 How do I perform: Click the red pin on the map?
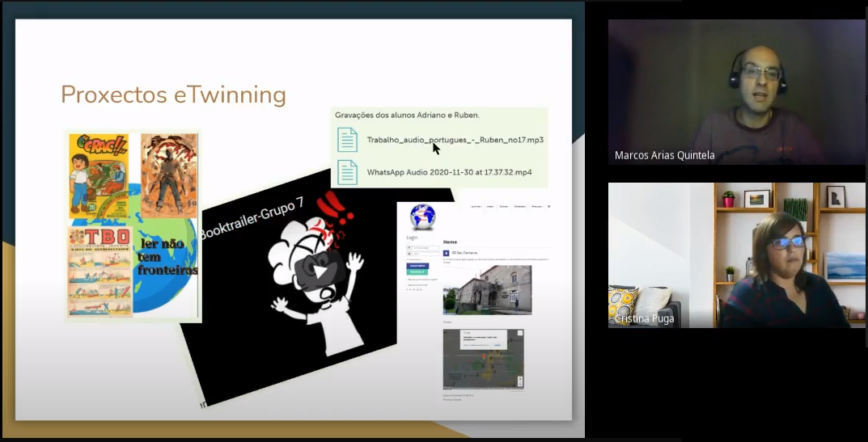click(x=484, y=357)
